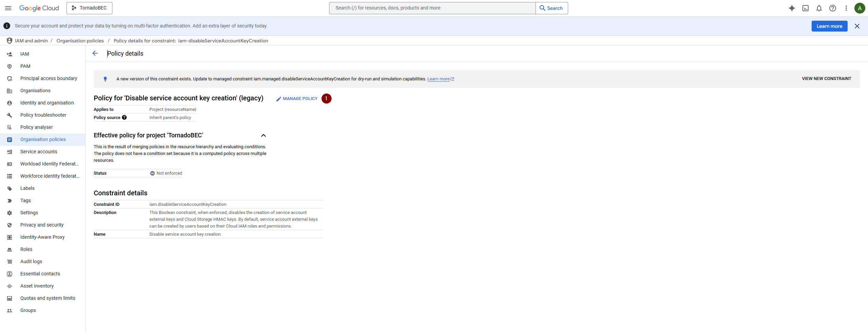Image resolution: width=868 pixels, height=332 pixels.
Task: Select Service accounts in the sidebar
Action: [39, 152]
